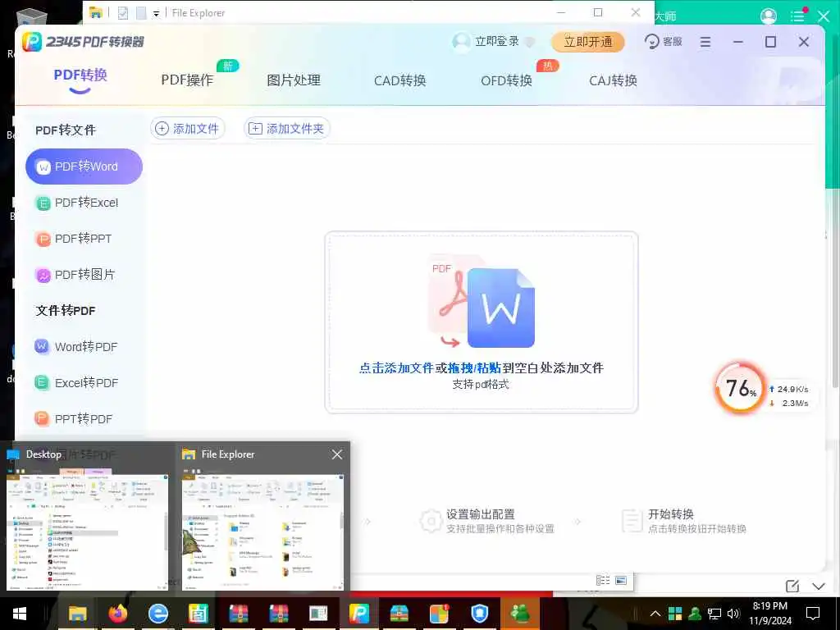The height and width of the screenshot is (630, 840).
Task: Open Internet Explorer from the taskbar
Action: [x=158, y=614]
